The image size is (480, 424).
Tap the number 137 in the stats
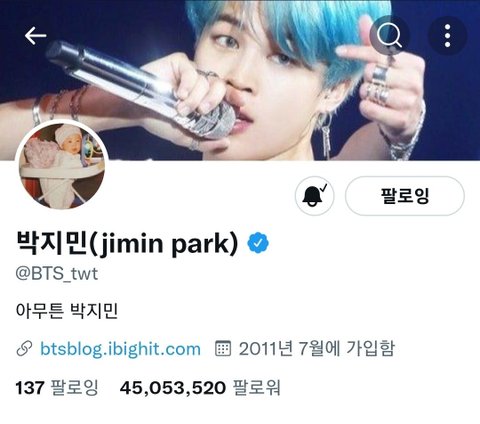[x=30, y=388]
